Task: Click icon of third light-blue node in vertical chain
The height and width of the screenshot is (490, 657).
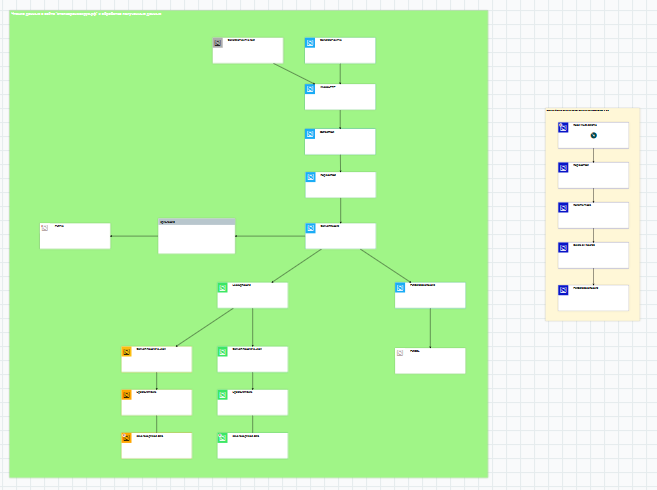Action: (x=310, y=134)
